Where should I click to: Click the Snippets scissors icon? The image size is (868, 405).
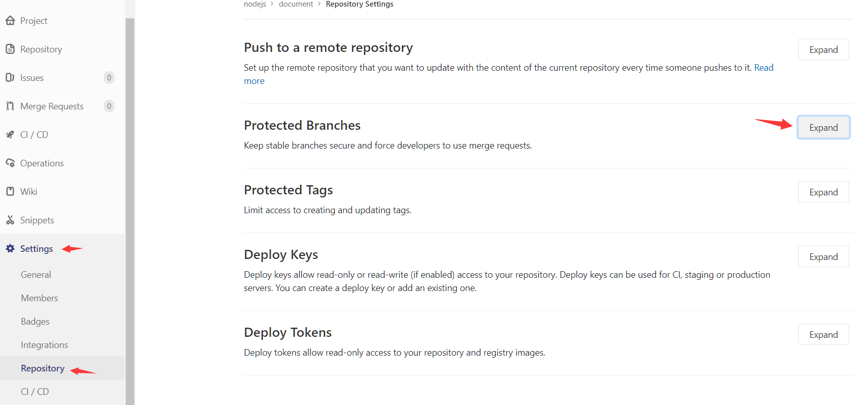(x=11, y=220)
